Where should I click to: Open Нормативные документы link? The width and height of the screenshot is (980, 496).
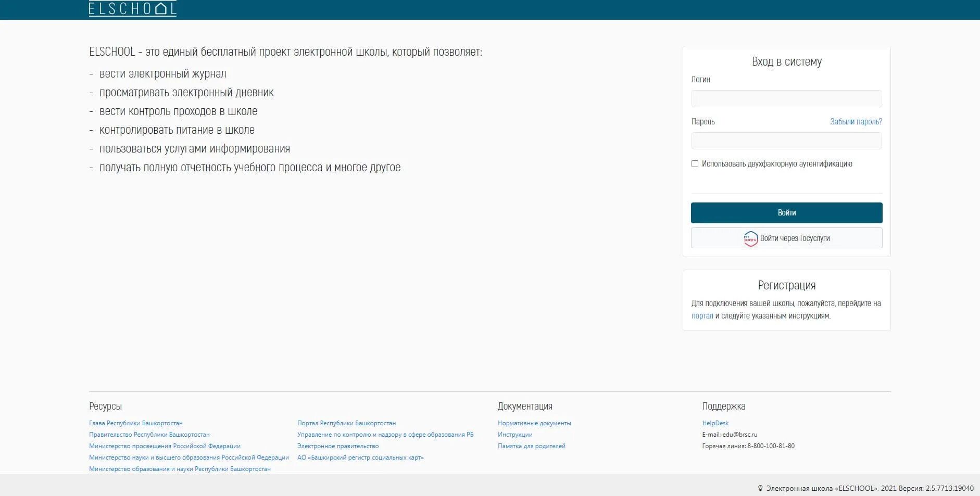click(x=534, y=423)
